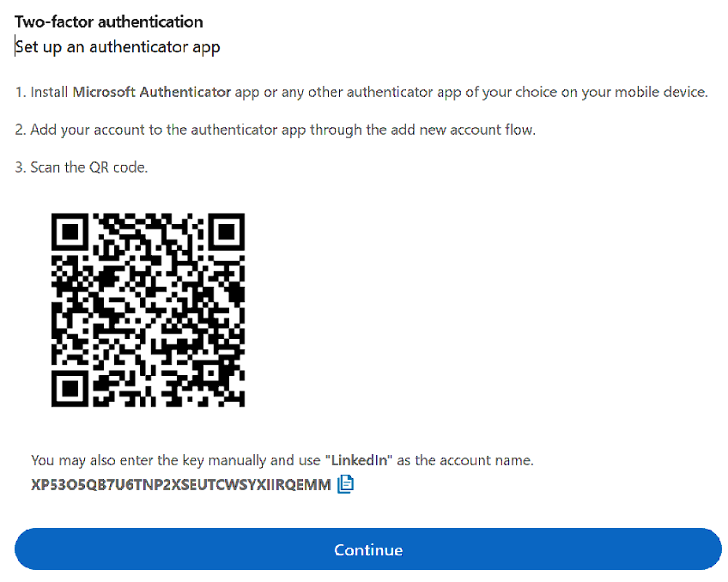This screenshot has height=582, width=728.
Task: Click the list number '3.' marker
Action: 21,167
